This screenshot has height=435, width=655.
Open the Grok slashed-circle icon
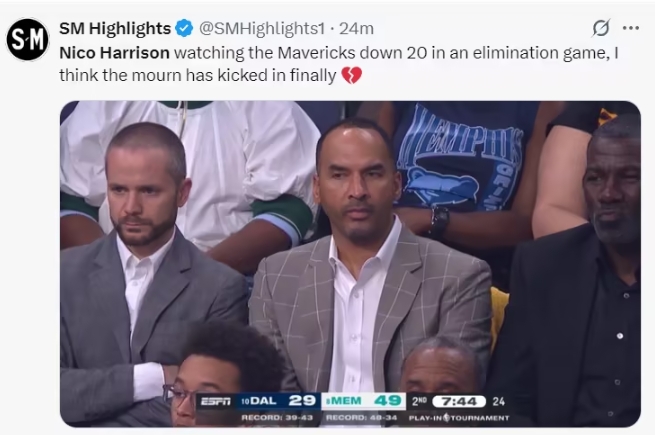(601, 28)
